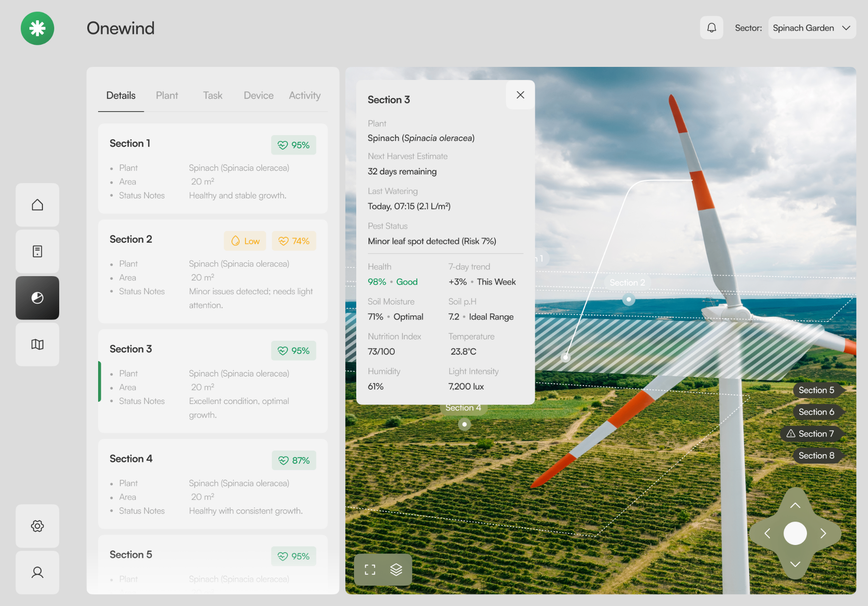Switch to the Task tab
The width and height of the screenshot is (868, 606).
pos(212,96)
